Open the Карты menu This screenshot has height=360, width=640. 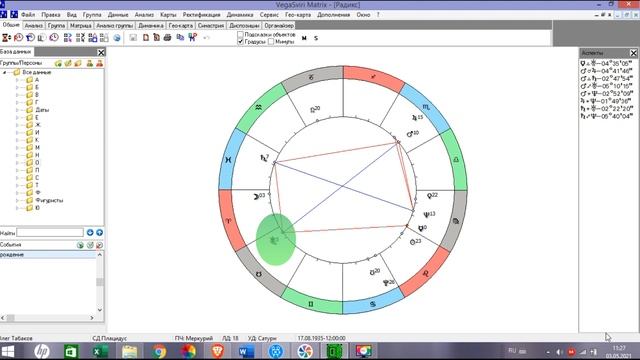[x=168, y=15]
